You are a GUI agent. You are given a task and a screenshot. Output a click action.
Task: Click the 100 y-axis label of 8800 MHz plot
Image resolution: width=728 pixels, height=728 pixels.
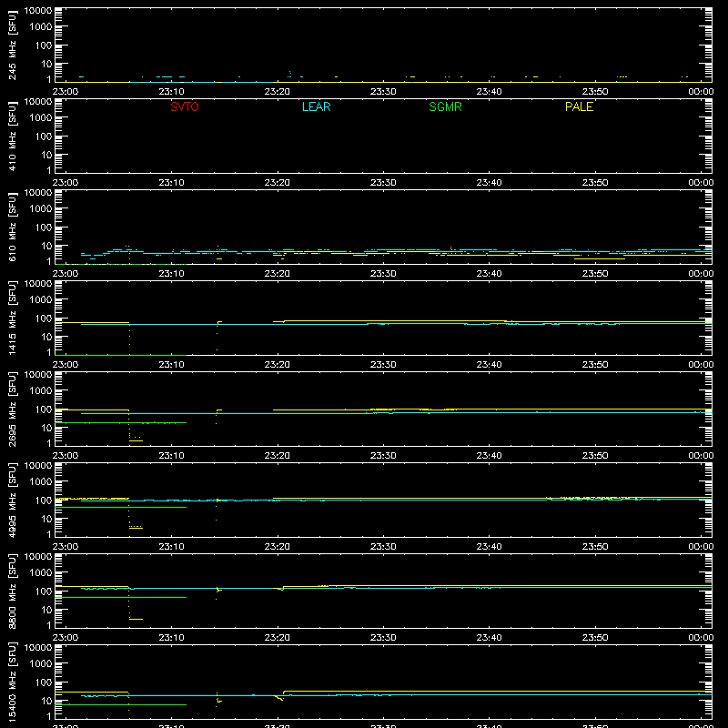[x=44, y=591]
